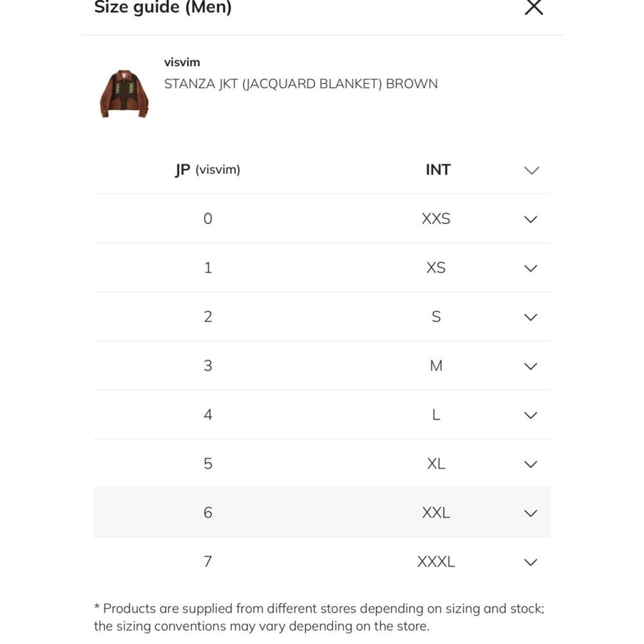Image resolution: width=644 pixels, height=644 pixels.
Task: Close the Size guide dialog
Action: click(x=533, y=7)
